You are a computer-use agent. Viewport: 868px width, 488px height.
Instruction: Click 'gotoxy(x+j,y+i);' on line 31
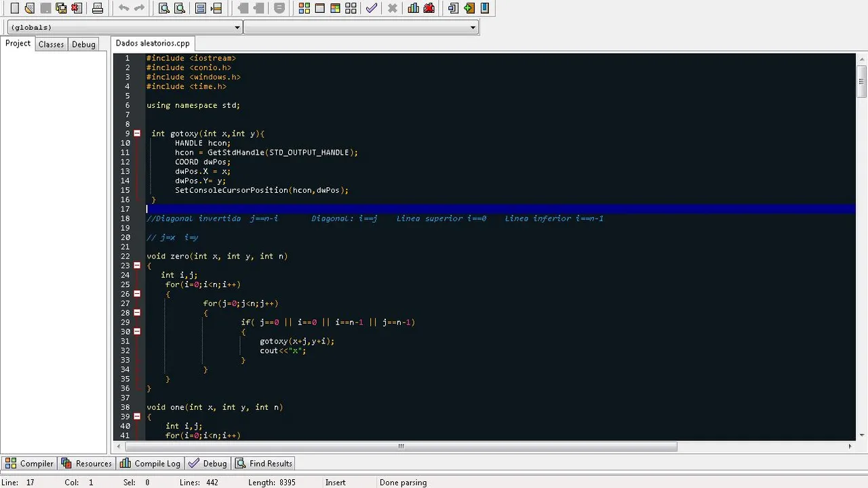tap(297, 341)
